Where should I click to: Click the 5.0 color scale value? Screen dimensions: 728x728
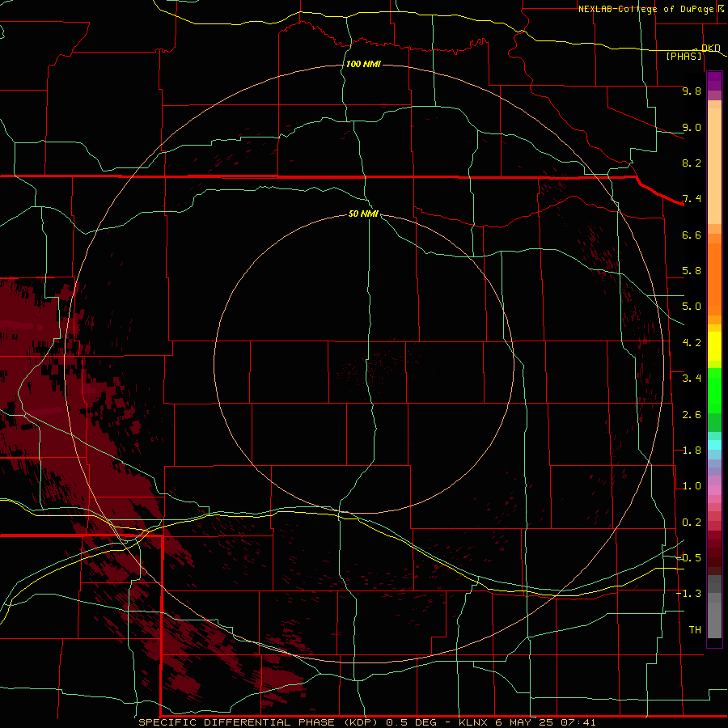[692, 307]
